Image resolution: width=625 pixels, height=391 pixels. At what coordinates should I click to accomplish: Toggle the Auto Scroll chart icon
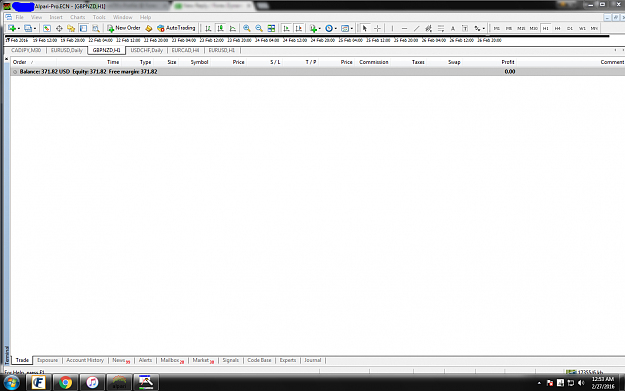pyautogui.click(x=286, y=28)
